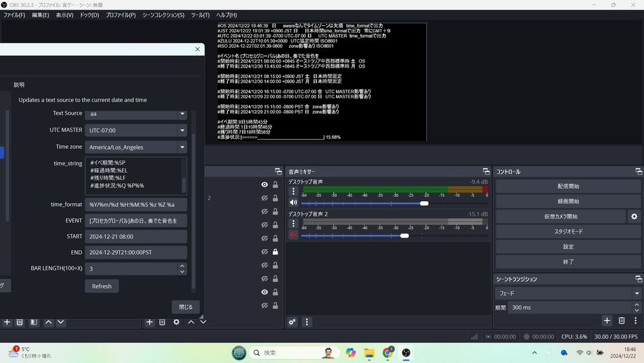Click the first desktop audio volume slider handle
The width and height of the screenshot is (644, 363).
pyautogui.click(x=424, y=203)
